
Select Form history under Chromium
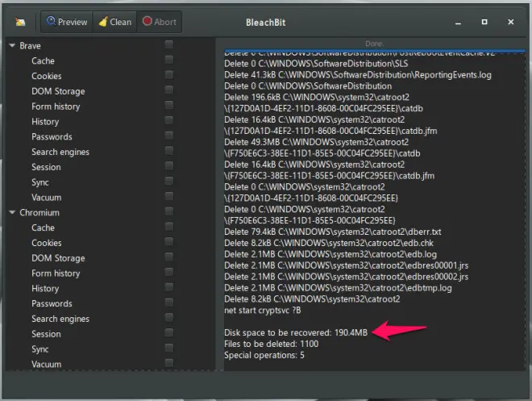coord(56,274)
